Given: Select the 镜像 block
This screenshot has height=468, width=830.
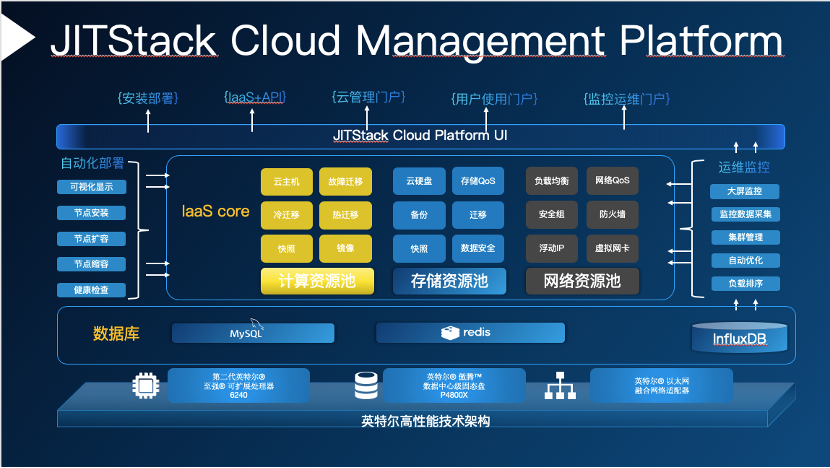Looking at the screenshot, I should 345,248.
